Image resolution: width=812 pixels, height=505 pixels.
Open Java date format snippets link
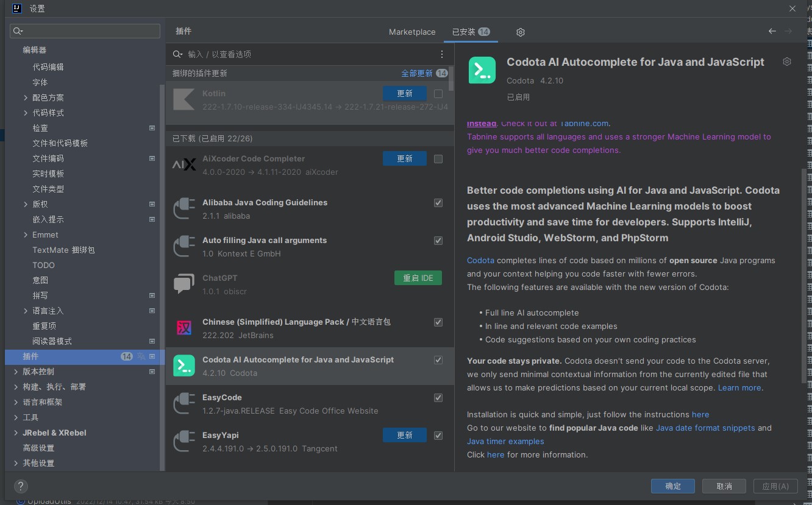[705, 428]
